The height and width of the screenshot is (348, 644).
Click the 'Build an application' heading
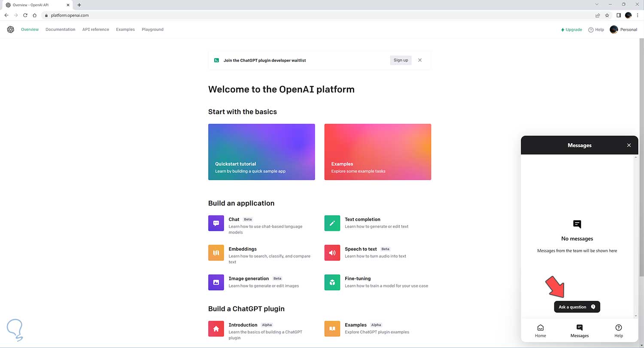[241, 203]
